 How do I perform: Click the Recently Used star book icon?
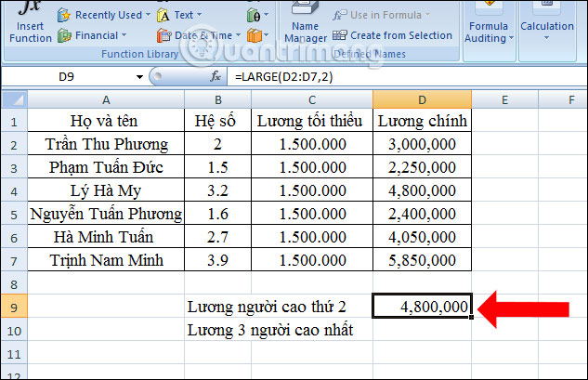coord(64,15)
